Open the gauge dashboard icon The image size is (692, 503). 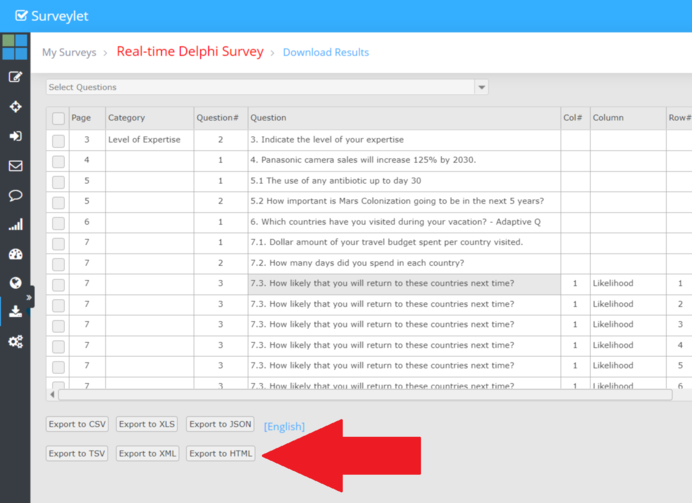[15, 254]
